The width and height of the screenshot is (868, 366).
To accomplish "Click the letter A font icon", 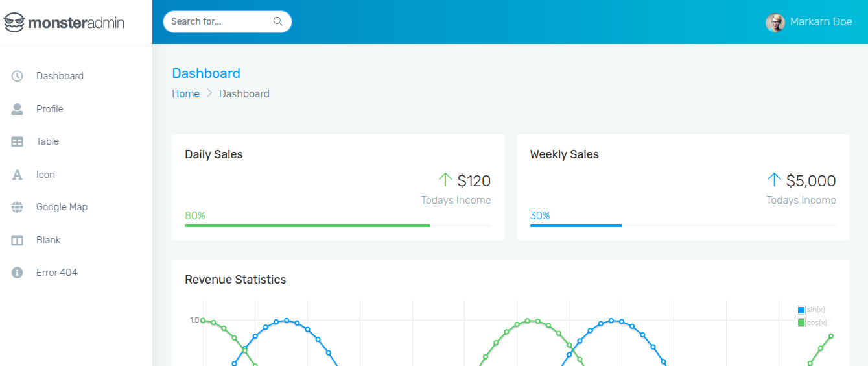I will pyautogui.click(x=18, y=175).
